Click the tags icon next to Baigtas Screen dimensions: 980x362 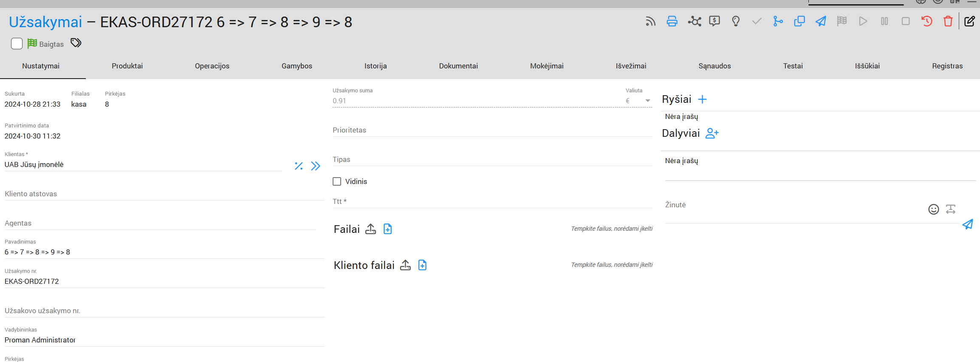tap(76, 43)
